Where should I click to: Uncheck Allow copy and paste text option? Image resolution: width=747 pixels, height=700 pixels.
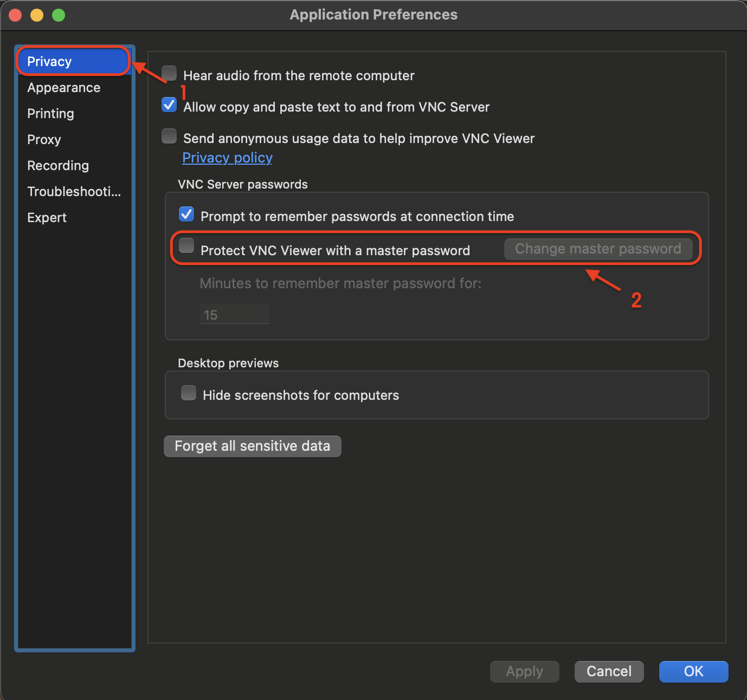[x=169, y=105]
